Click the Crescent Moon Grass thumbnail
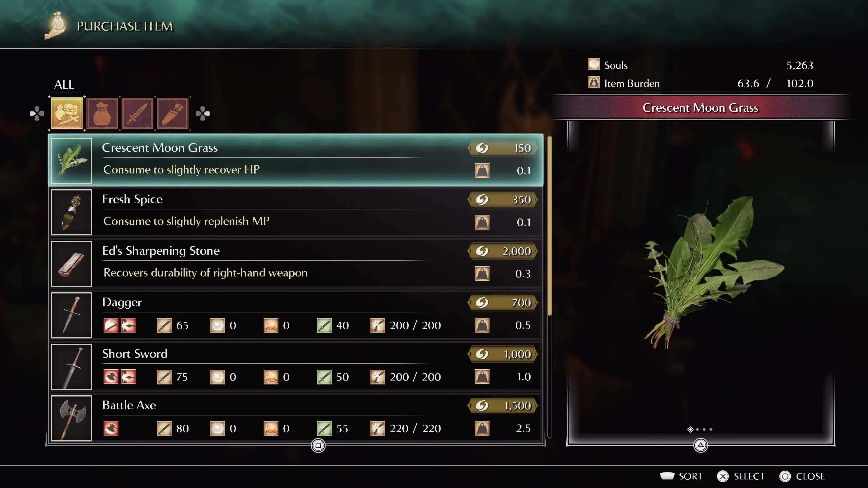The image size is (868, 488). point(71,159)
